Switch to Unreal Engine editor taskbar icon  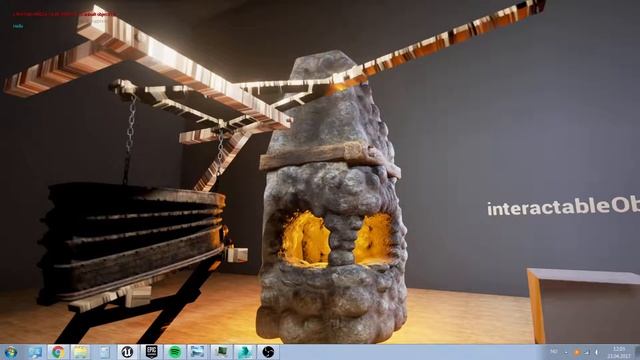[127, 352]
